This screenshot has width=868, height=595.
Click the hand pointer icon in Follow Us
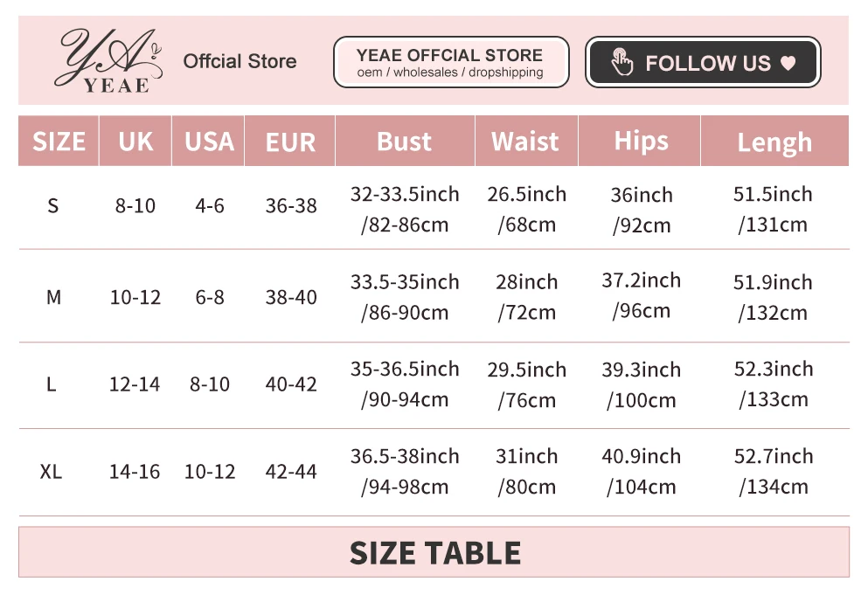click(x=622, y=62)
